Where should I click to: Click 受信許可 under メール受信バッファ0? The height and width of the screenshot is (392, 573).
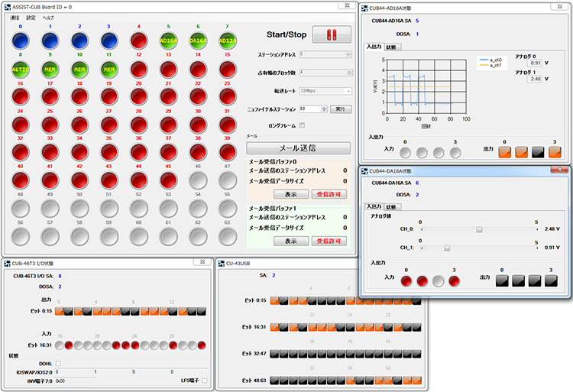pos(329,194)
